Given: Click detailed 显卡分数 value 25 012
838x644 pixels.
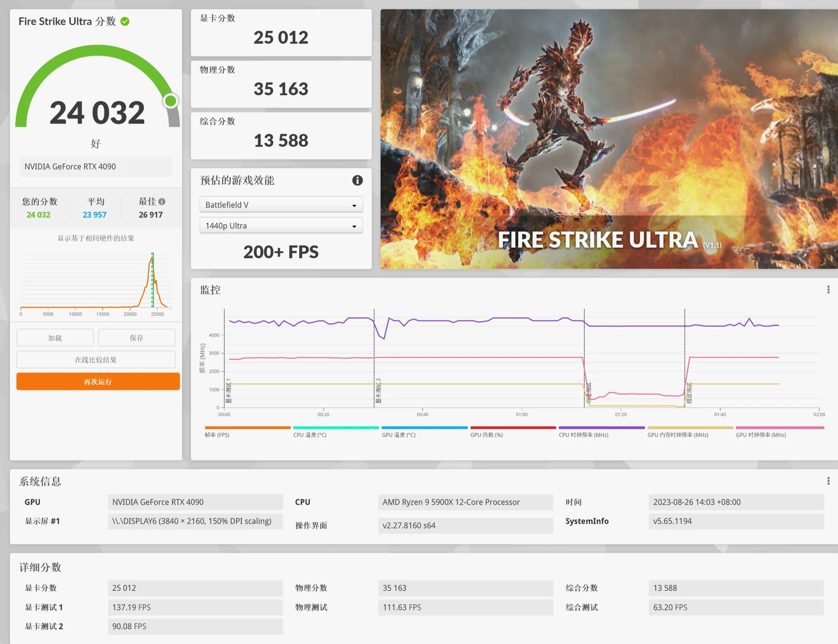Looking at the screenshot, I should [x=195, y=588].
